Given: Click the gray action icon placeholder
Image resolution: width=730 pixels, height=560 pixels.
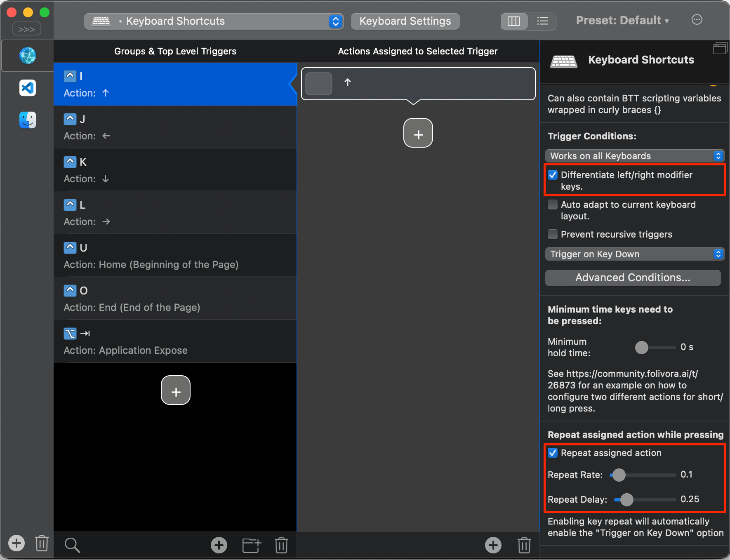Looking at the screenshot, I should [319, 84].
